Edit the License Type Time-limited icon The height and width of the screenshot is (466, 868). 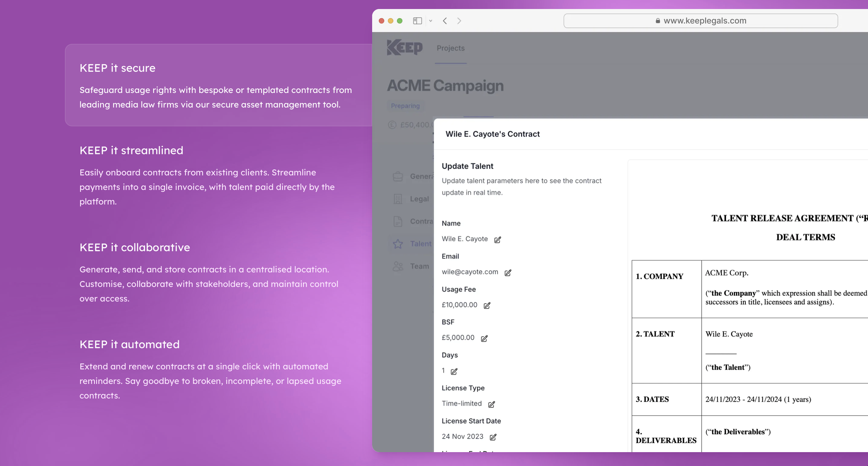point(491,404)
